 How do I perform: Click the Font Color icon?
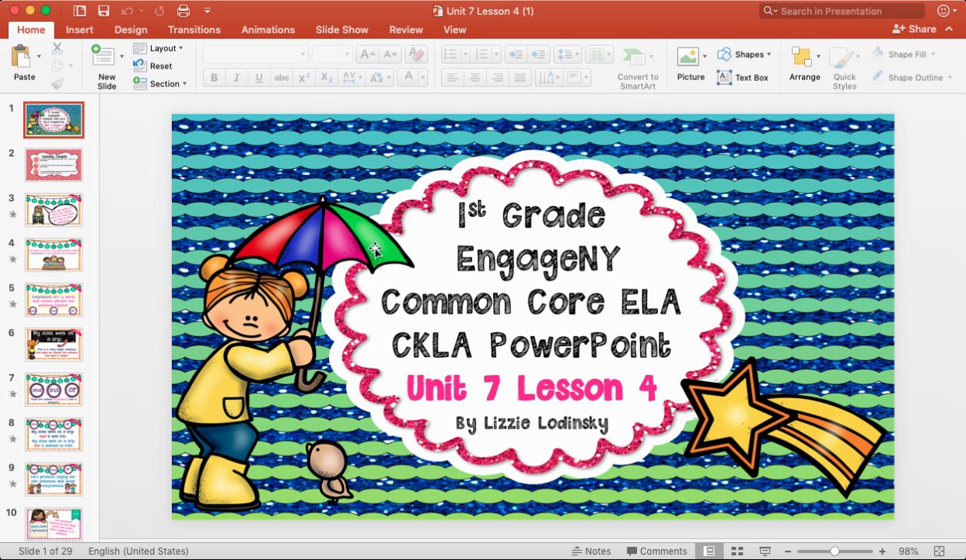pos(408,78)
